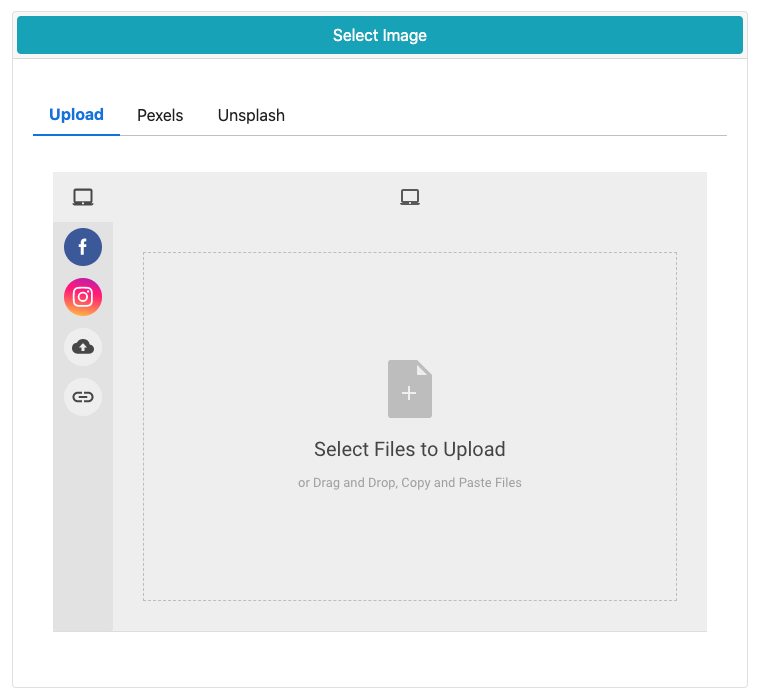Viewport: 757px width, 698px height.
Task: Click the uploader header bar right of the laptop icon
Action: tap(560, 197)
